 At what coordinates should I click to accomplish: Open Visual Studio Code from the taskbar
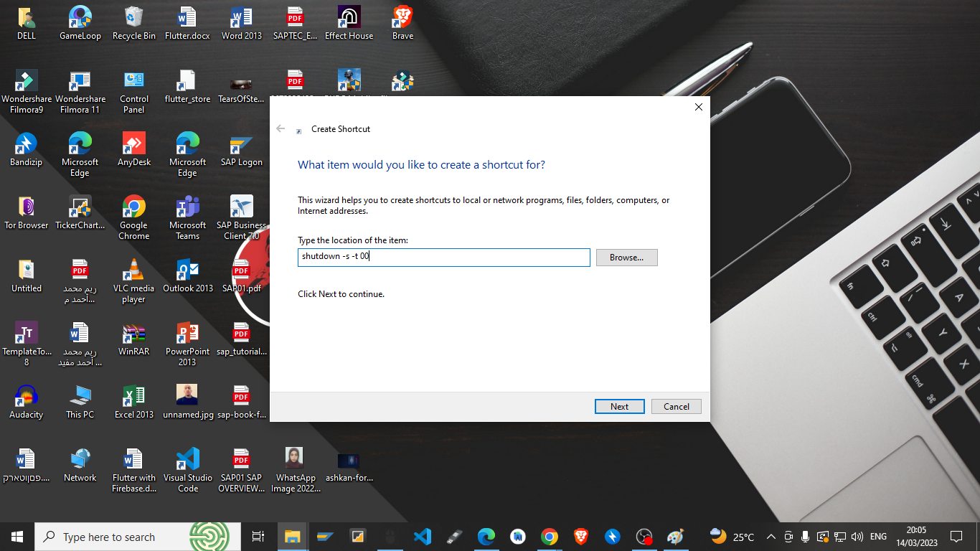click(422, 537)
